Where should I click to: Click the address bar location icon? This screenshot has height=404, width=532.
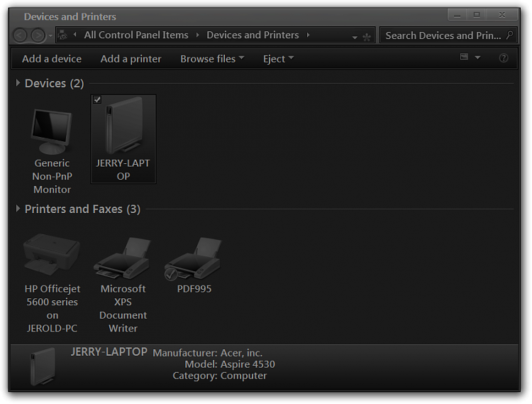62,35
